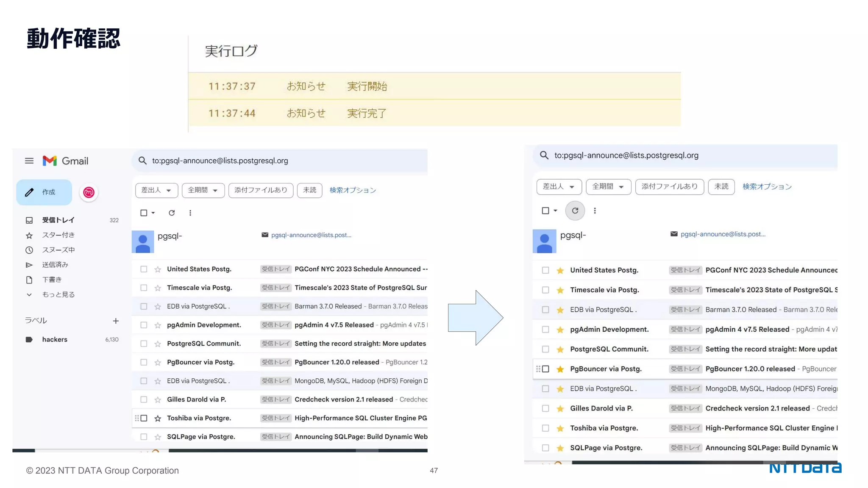Add a new label with the plus icon

116,321
